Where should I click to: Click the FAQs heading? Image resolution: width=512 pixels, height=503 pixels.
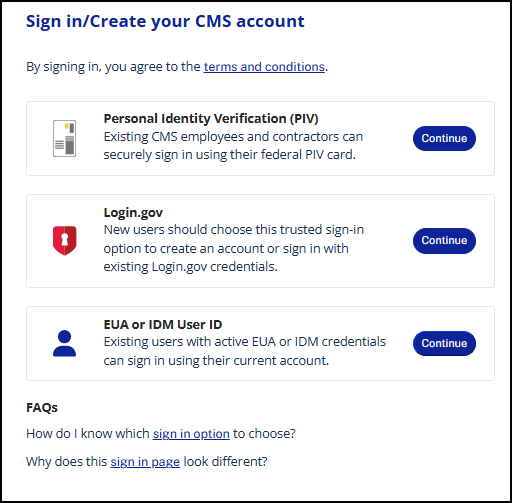[x=42, y=408]
